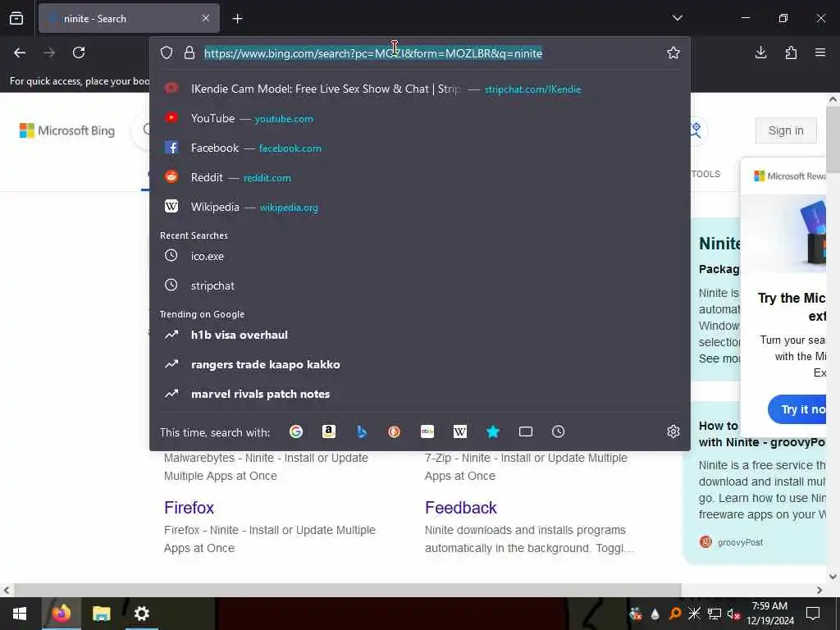The height and width of the screenshot is (630, 840).
Task: Search this time with Google
Action: pyautogui.click(x=295, y=431)
